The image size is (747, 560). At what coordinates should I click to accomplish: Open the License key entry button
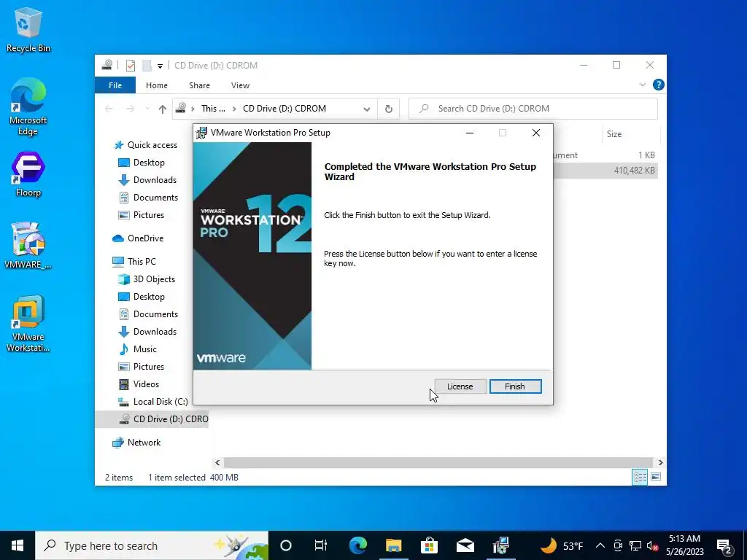coord(460,386)
